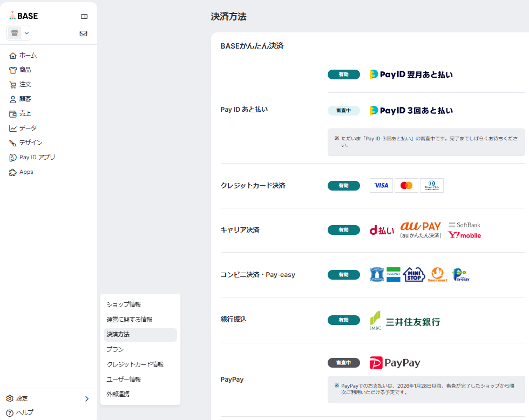Open 注文 orders with cart icon
Image resolution: width=529 pixels, height=420 pixels.
point(24,84)
